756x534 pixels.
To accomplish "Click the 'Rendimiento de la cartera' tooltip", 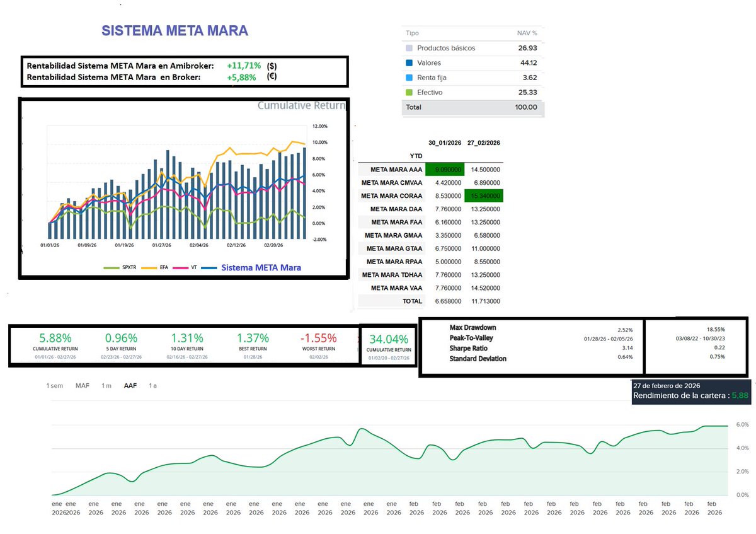I will pyautogui.click(x=691, y=391).
